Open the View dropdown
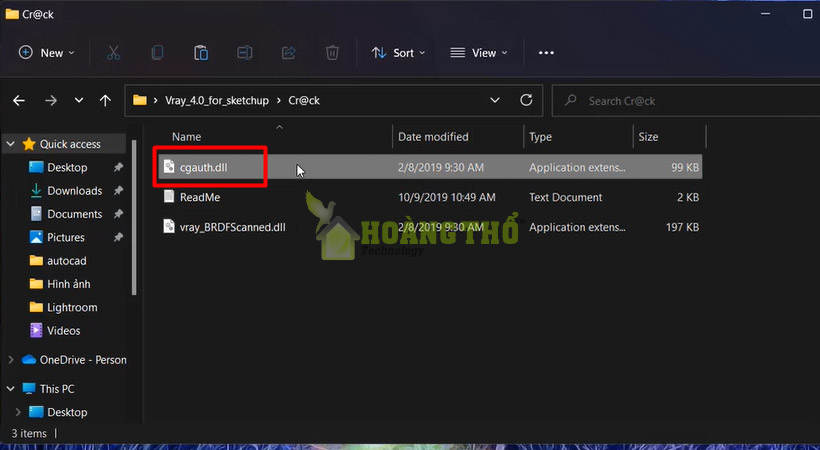This screenshot has width=820, height=450. (479, 53)
